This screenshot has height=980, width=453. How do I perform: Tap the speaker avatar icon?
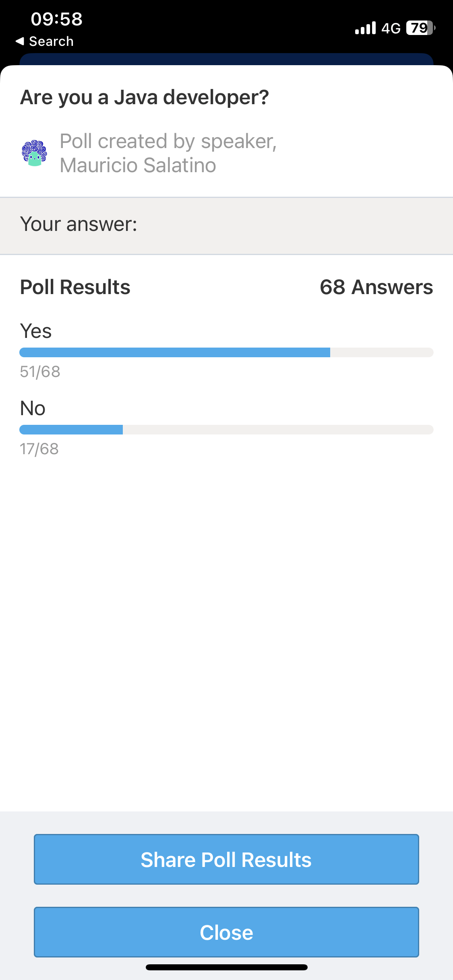coord(34,153)
